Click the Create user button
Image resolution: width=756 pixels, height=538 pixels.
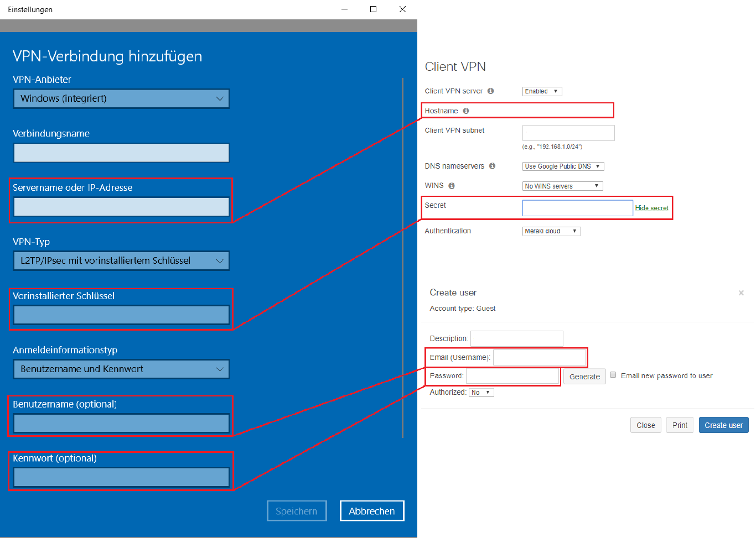[x=723, y=425]
